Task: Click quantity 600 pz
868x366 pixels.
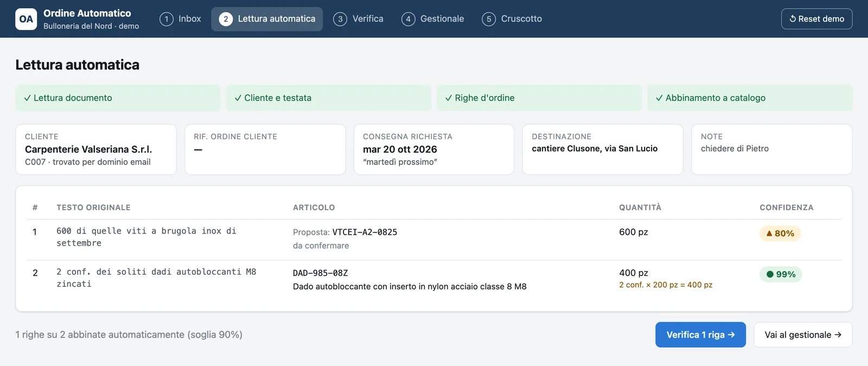Action: 634,232
